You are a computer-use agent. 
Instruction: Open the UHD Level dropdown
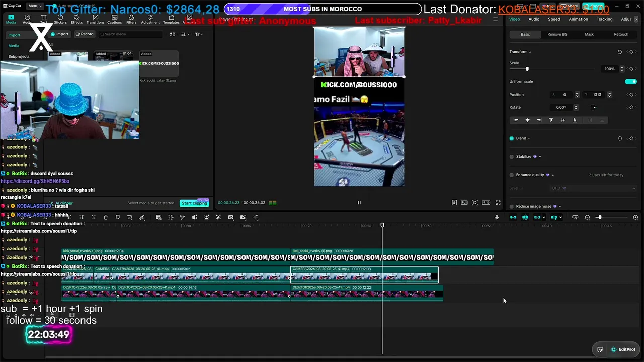point(594,188)
